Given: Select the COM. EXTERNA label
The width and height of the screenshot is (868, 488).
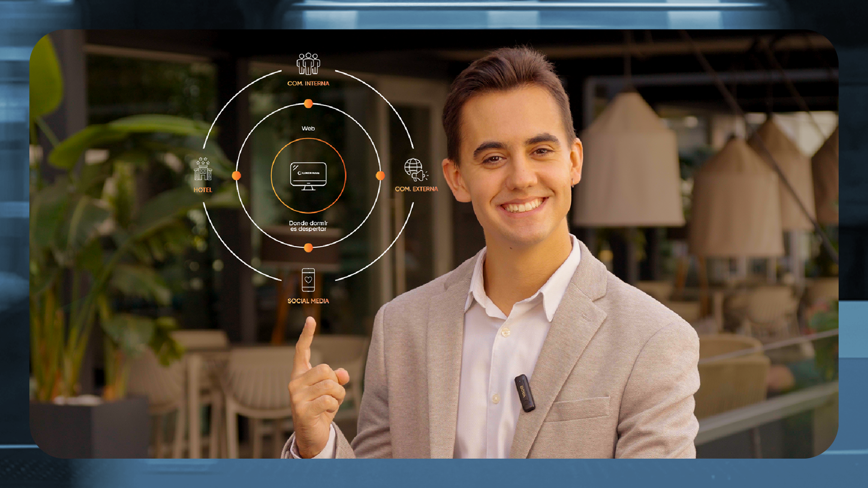Looking at the screenshot, I should 416,189.
